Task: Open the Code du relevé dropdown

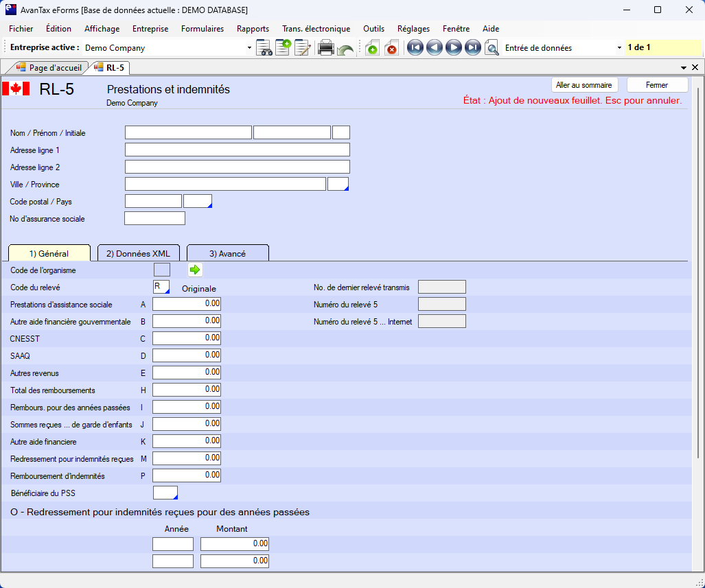Action: pyautogui.click(x=161, y=287)
